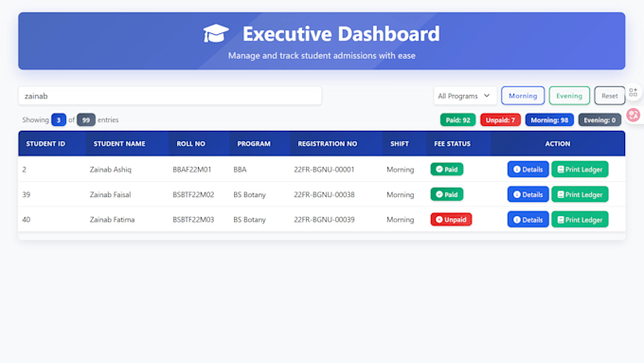Click the showing count badge 3

click(x=59, y=120)
